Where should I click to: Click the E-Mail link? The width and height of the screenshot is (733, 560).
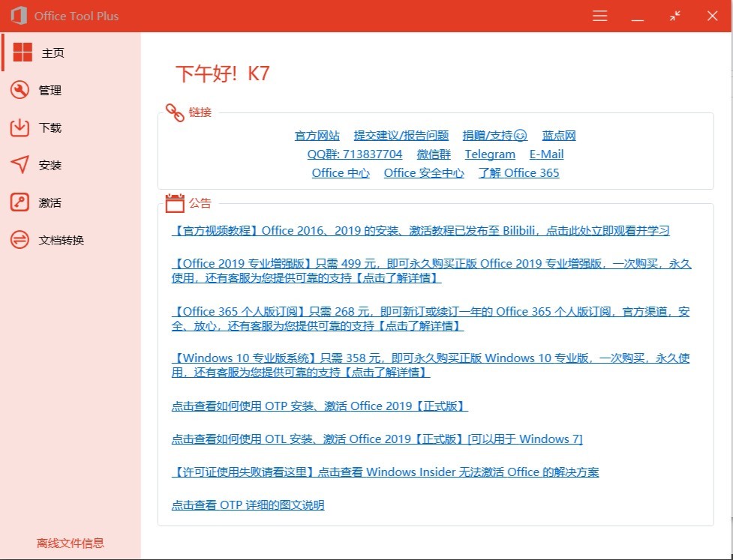[546, 154]
